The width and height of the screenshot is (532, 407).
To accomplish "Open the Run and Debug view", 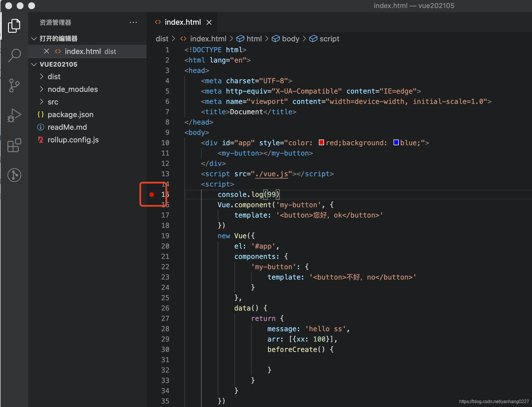I will (14, 115).
